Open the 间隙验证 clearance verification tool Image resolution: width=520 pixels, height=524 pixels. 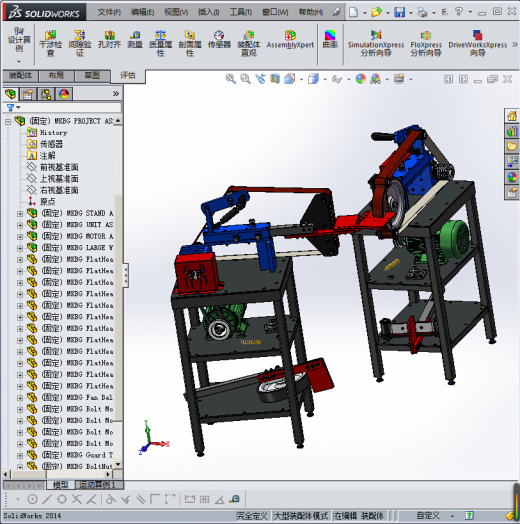click(80, 43)
